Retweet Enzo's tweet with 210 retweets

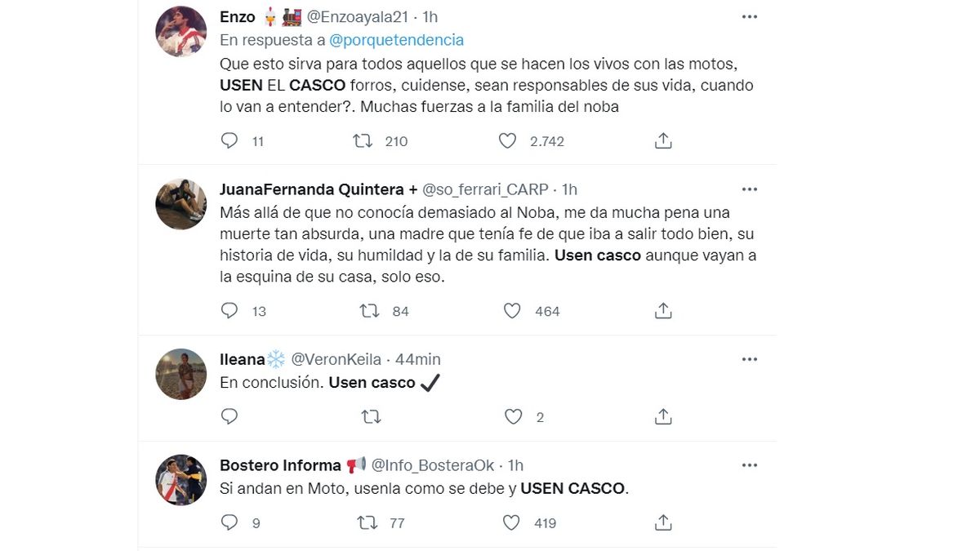coord(363,141)
